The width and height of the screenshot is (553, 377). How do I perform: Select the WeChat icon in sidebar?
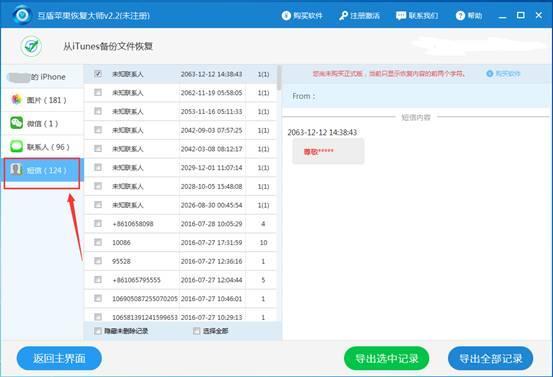(x=17, y=123)
